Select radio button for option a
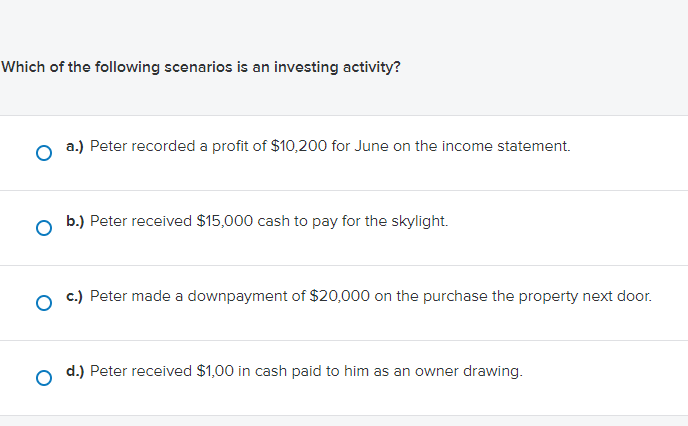The width and height of the screenshot is (688, 426). [x=43, y=153]
